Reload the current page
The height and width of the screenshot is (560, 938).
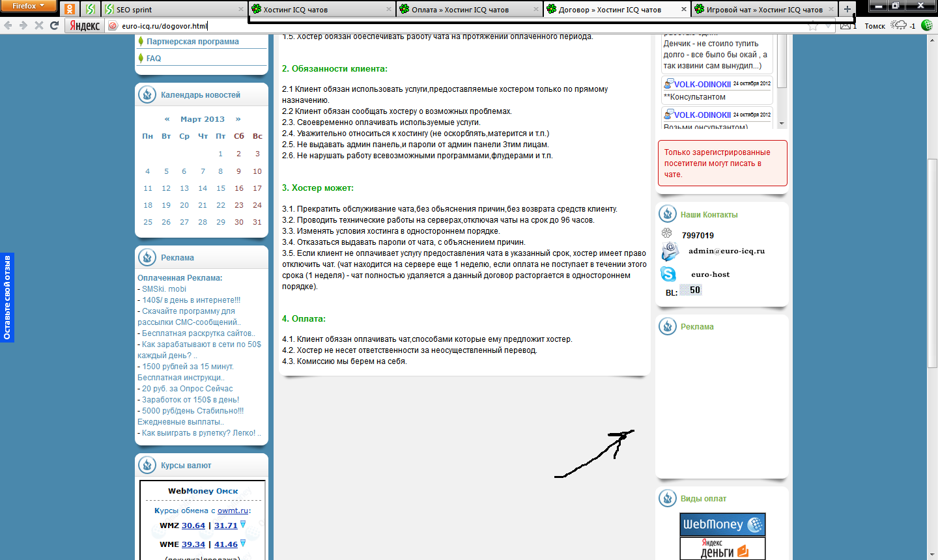point(55,25)
